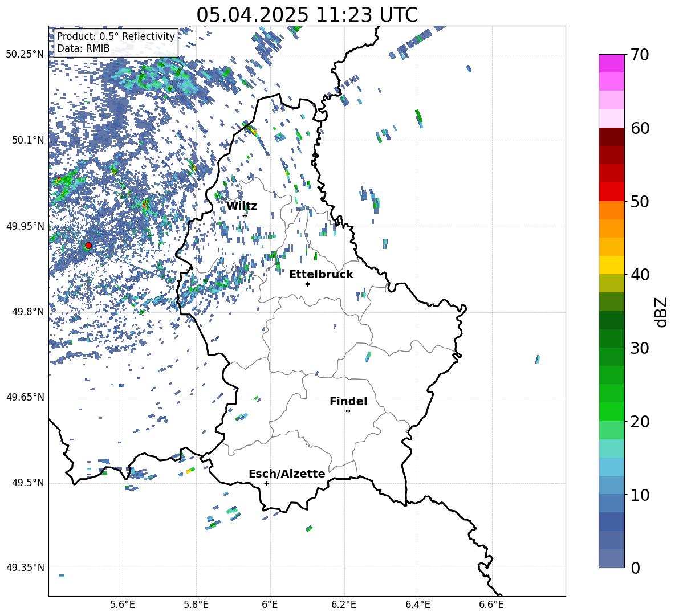Click the Data: RMIB text
The height and width of the screenshot is (616, 675).
[83, 48]
